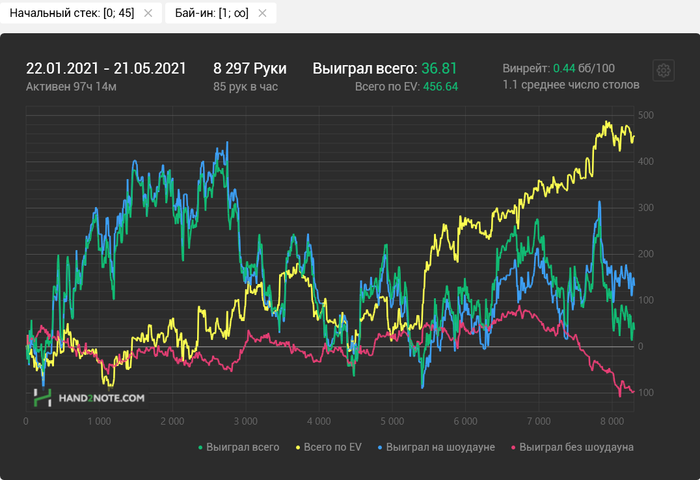Click the x-axis label 4 000

click(319, 422)
